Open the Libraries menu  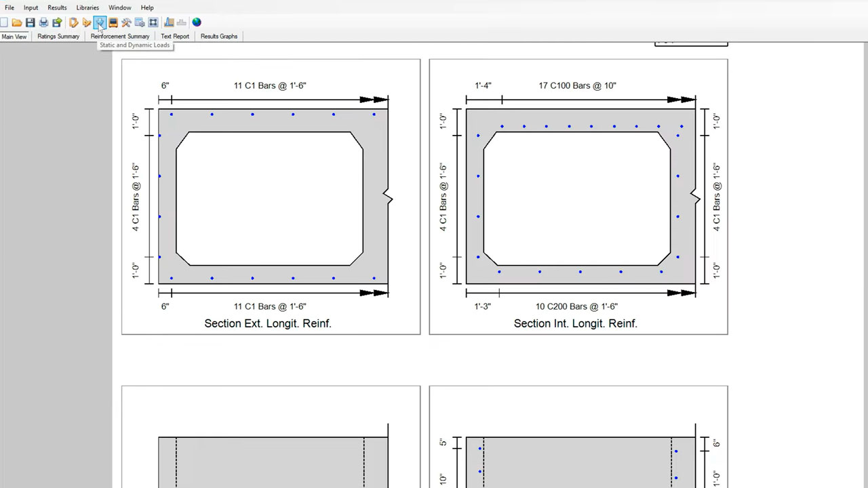(x=87, y=7)
